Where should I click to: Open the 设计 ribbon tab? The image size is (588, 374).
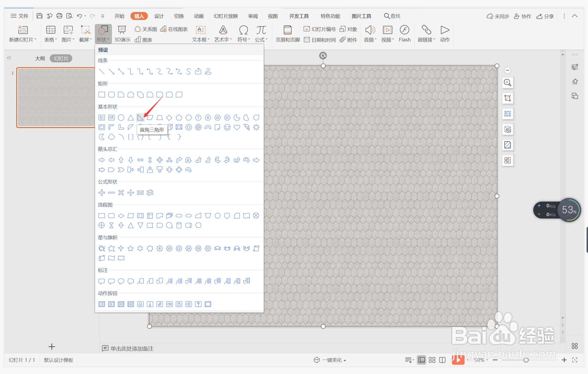click(x=159, y=16)
